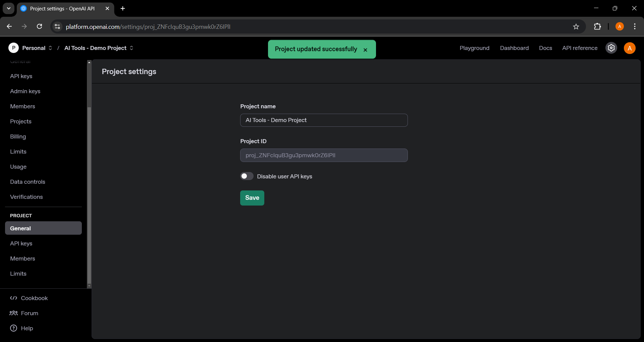
Task: Click into the Project name field
Action: pos(324,120)
